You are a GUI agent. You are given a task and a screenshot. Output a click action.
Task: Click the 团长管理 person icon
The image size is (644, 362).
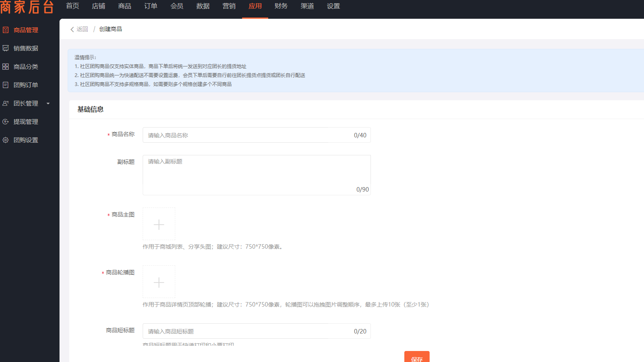coord(6,103)
